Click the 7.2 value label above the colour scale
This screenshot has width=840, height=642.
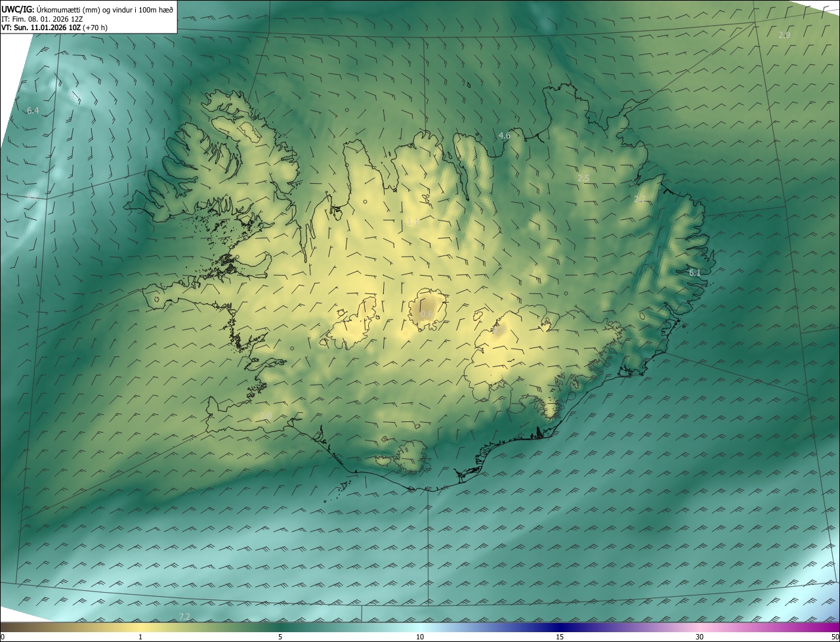[x=184, y=616]
